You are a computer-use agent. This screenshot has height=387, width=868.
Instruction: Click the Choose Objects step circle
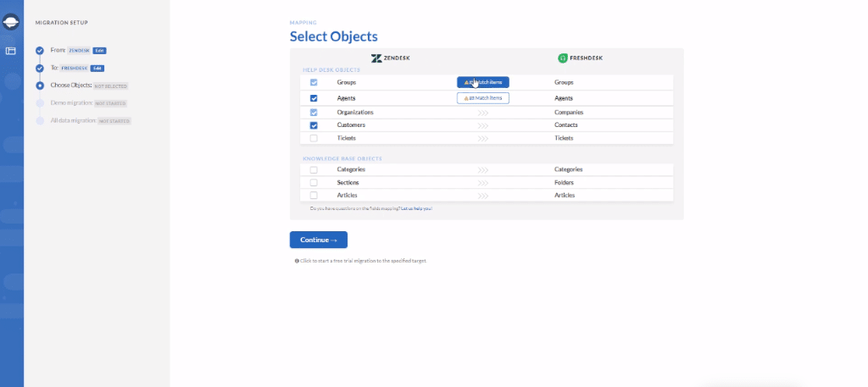pos(40,86)
